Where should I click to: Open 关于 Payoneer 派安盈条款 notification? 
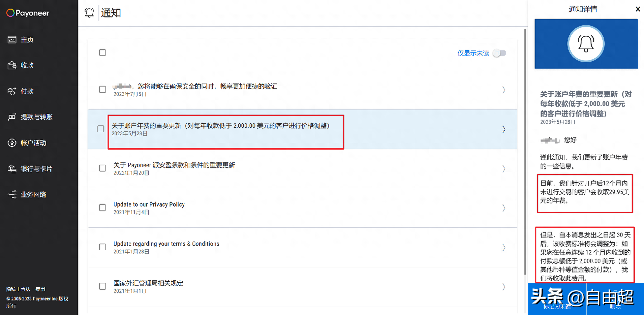174,165
